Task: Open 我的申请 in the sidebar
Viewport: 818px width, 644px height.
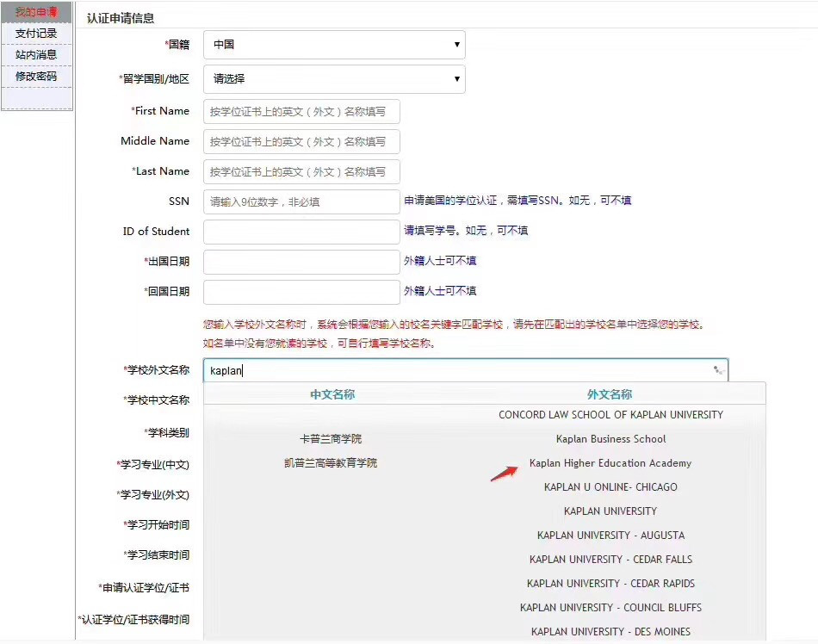Action: (x=36, y=12)
